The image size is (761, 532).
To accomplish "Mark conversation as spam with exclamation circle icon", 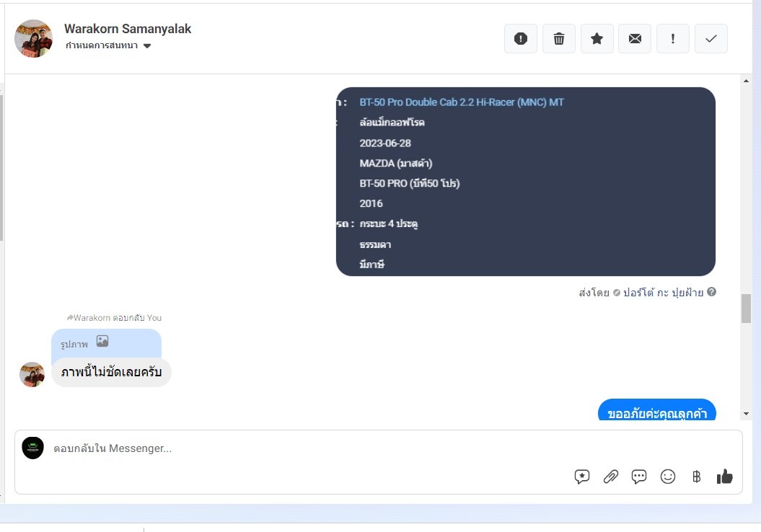I will (x=521, y=38).
